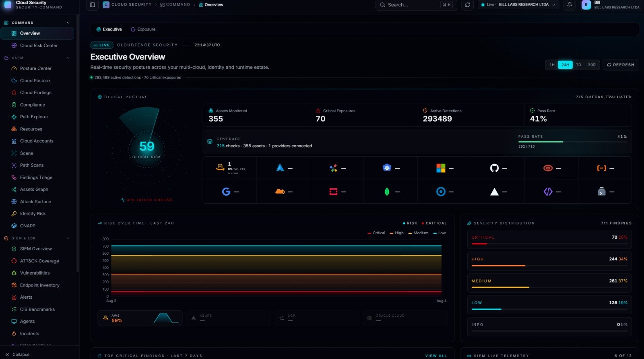Click the Kubernetes provider icon tile

pyautogui.click(x=387, y=168)
